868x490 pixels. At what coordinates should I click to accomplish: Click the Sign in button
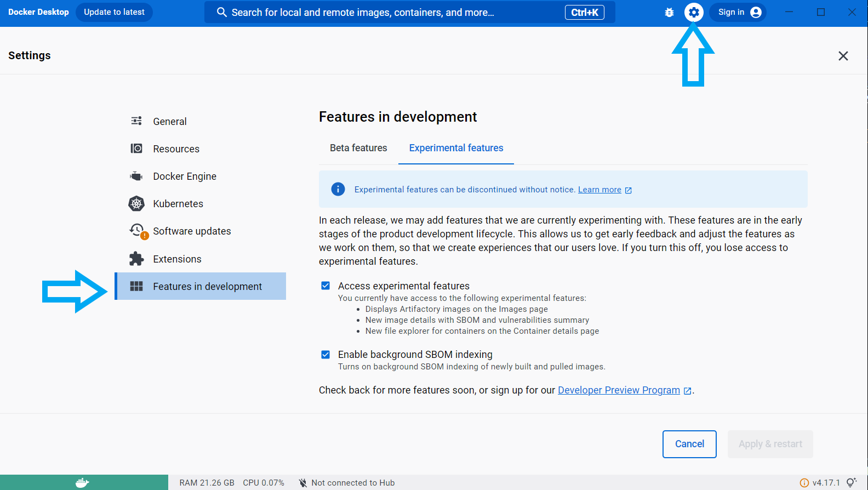(x=738, y=12)
